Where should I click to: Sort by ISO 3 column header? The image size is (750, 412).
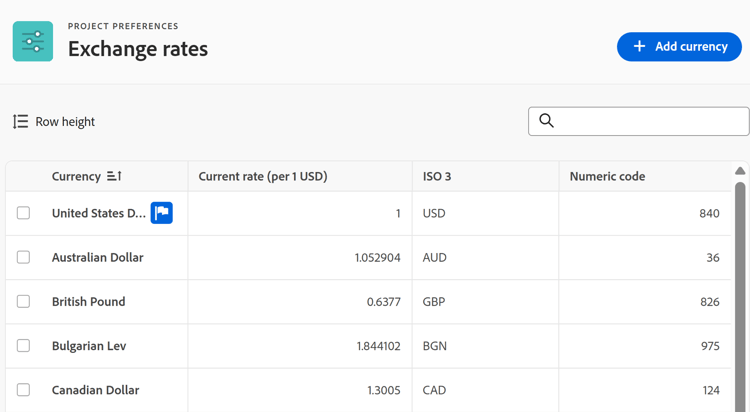437,176
